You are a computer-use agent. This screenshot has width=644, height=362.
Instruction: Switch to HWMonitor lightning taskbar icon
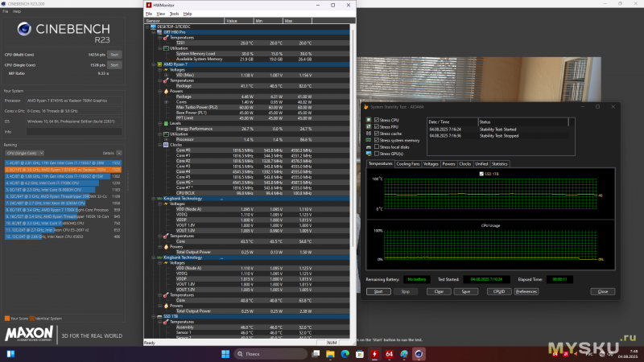(x=374, y=354)
